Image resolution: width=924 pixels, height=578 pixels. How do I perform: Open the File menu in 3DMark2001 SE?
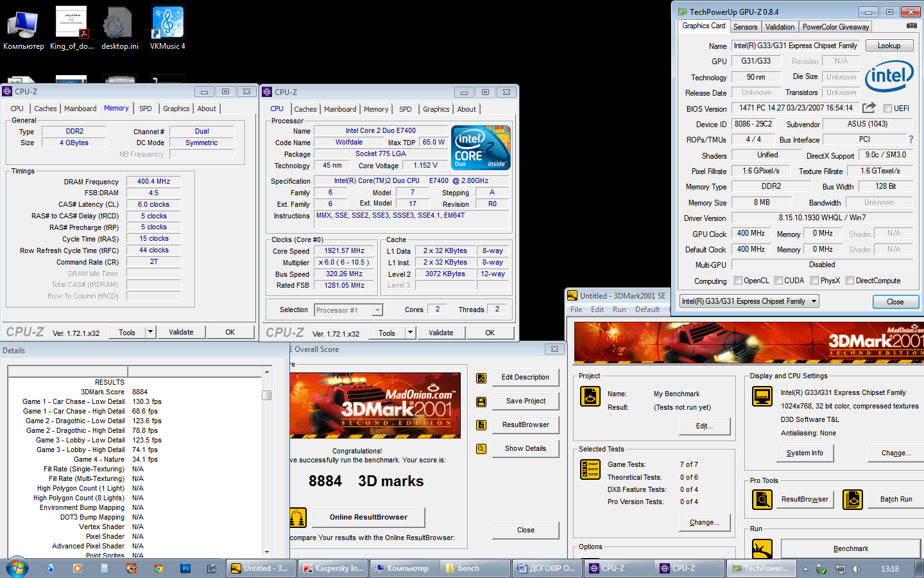[576, 310]
